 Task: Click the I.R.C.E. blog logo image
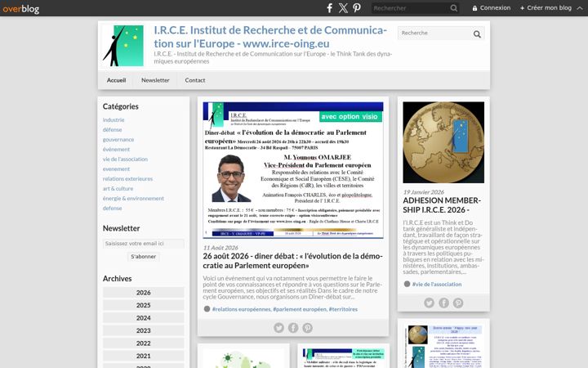(x=123, y=46)
